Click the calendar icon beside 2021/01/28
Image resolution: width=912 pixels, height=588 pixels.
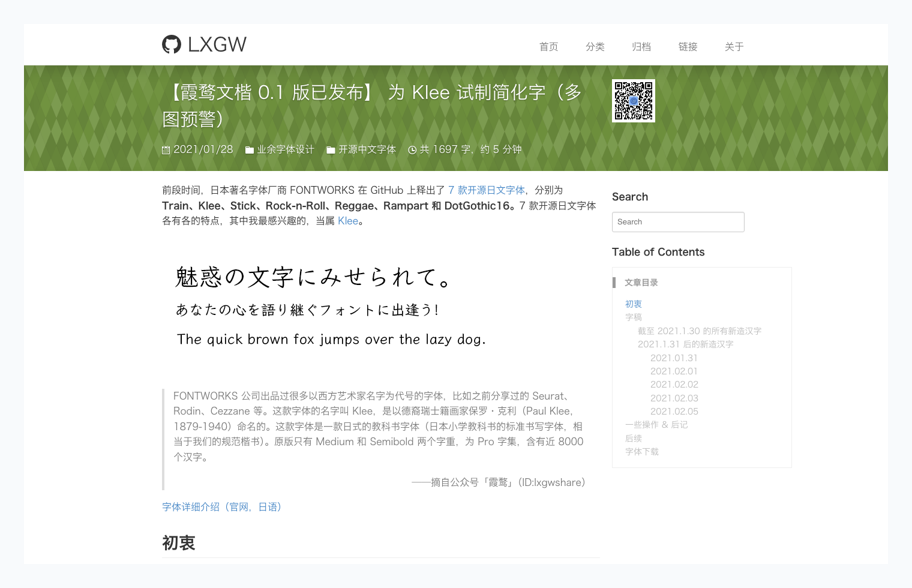pos(166,150)
